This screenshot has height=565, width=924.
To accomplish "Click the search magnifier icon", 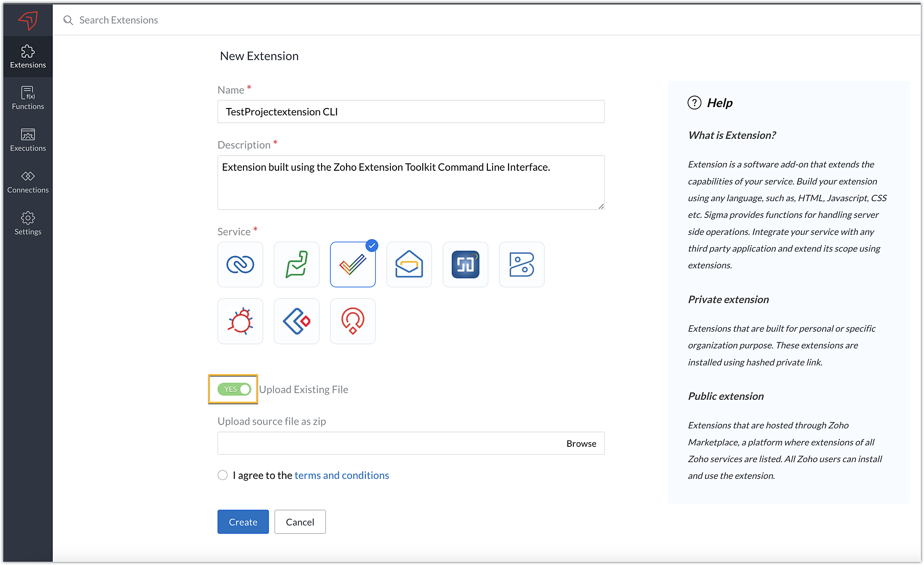I will point(68,20).
